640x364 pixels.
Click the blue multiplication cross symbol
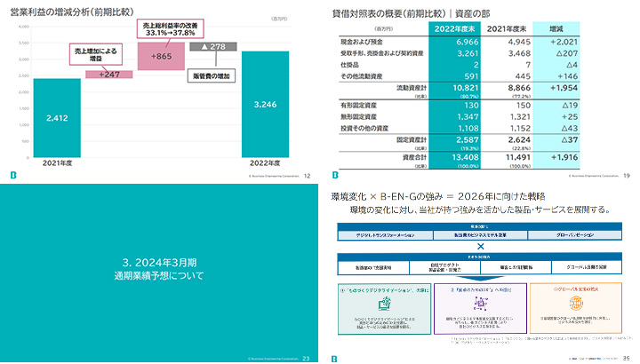[x=480, y=246]
